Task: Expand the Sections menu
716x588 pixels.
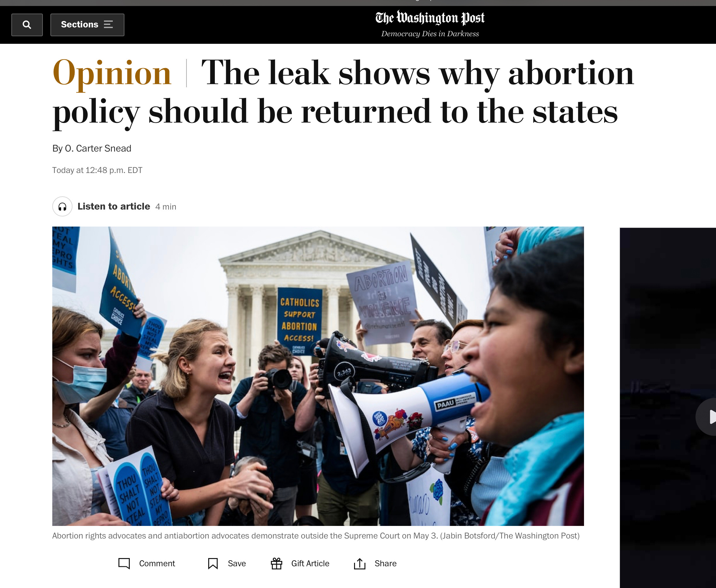Action: coord(87,25)
